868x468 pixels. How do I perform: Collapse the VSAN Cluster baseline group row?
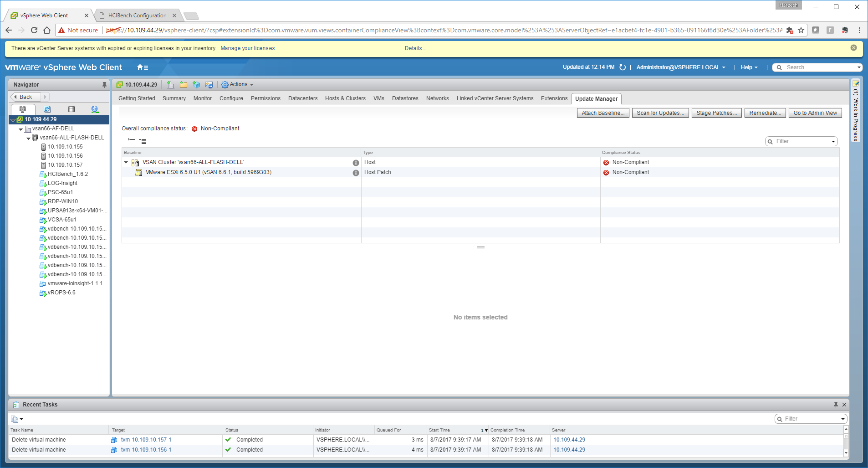click(126, 162)
